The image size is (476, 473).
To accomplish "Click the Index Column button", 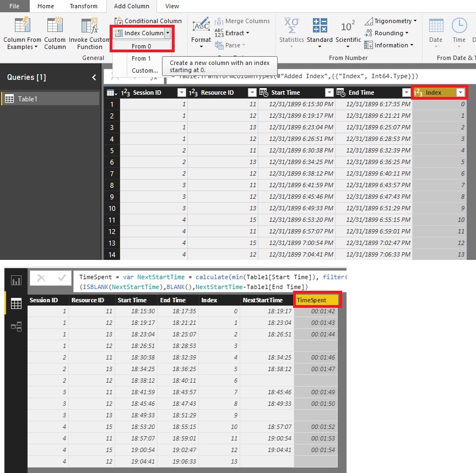I will [x=139, y=33].
